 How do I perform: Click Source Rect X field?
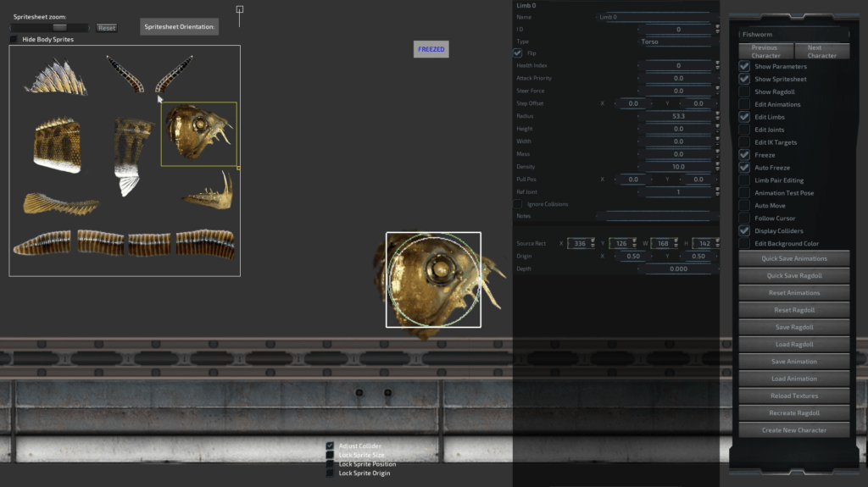[x=580, y=244]
